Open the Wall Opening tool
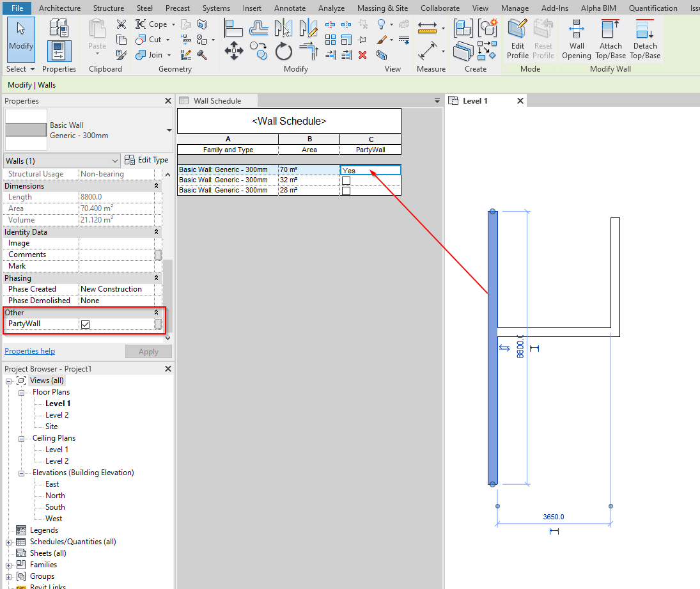This screenshot has width=700, height=589. tap(576, 38)
